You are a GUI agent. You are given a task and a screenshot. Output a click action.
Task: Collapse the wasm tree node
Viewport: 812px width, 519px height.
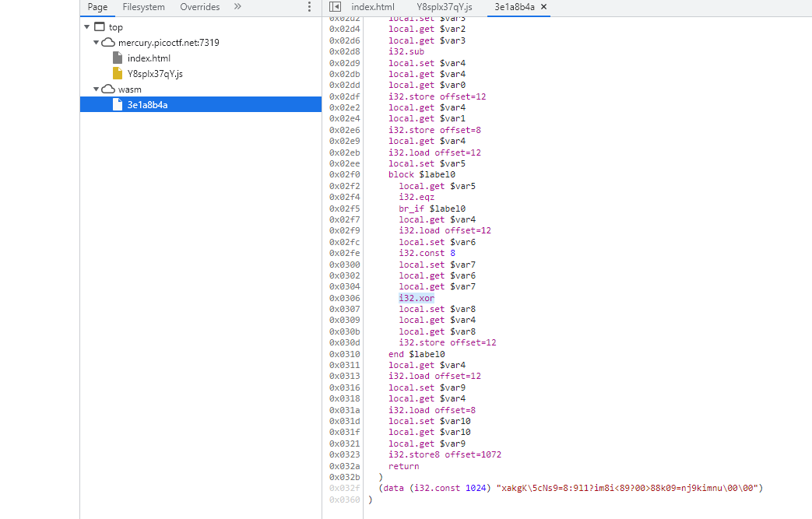point(97,89)
